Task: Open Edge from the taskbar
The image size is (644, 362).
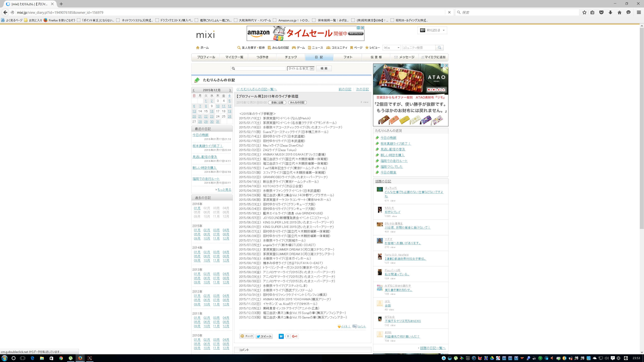Action: pyautogui.click(x=32, y=358)
